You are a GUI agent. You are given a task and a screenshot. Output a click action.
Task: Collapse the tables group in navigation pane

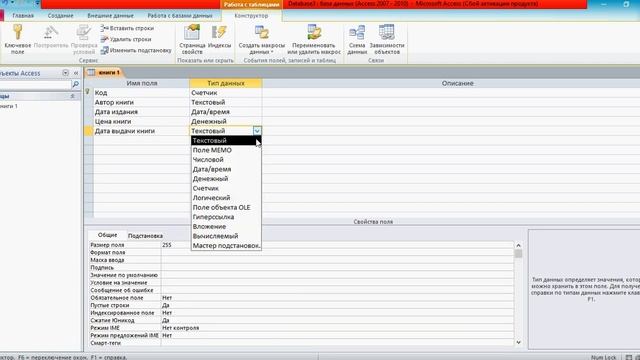(72, 96)
